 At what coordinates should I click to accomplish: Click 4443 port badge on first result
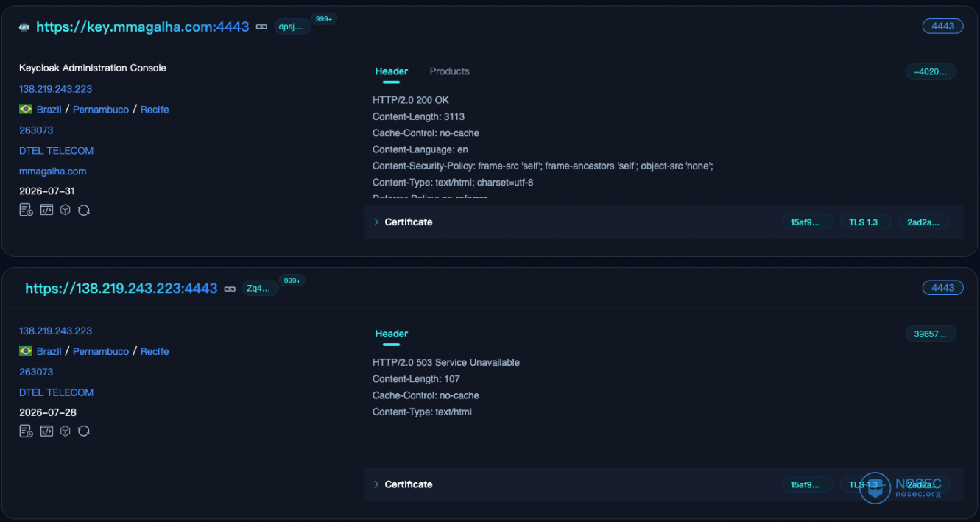943,26
